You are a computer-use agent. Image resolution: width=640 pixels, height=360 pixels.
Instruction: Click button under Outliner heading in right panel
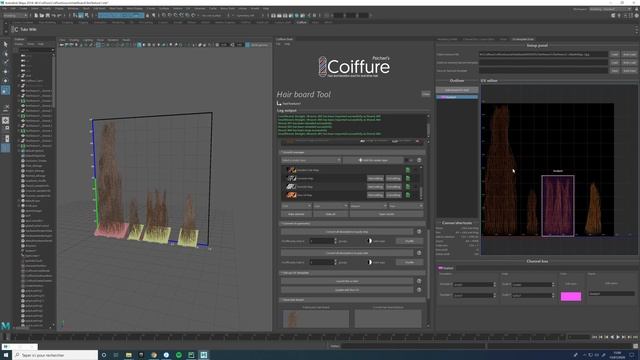point(457,90)
